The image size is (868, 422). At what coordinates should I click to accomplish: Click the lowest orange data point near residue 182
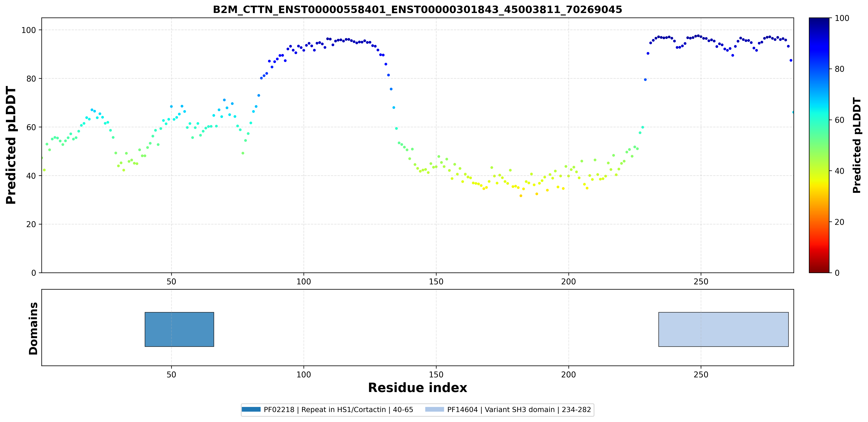[x=521, y=196]
